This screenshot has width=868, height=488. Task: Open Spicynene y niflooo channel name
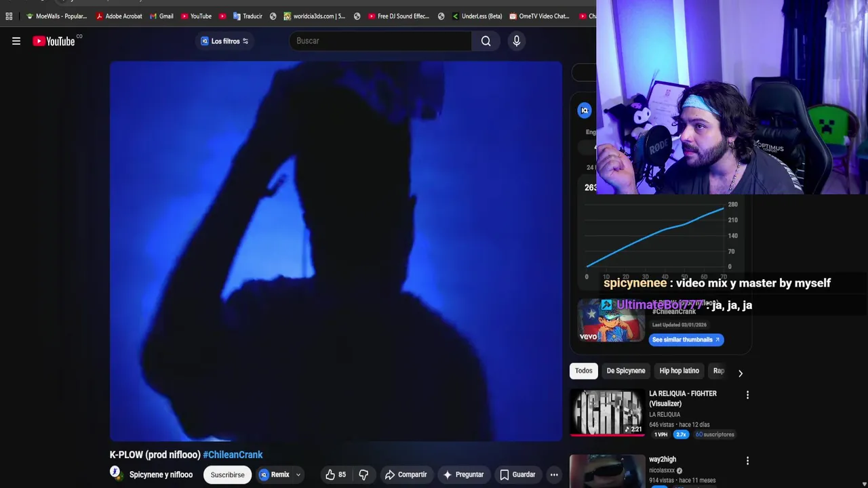(161, 474)
